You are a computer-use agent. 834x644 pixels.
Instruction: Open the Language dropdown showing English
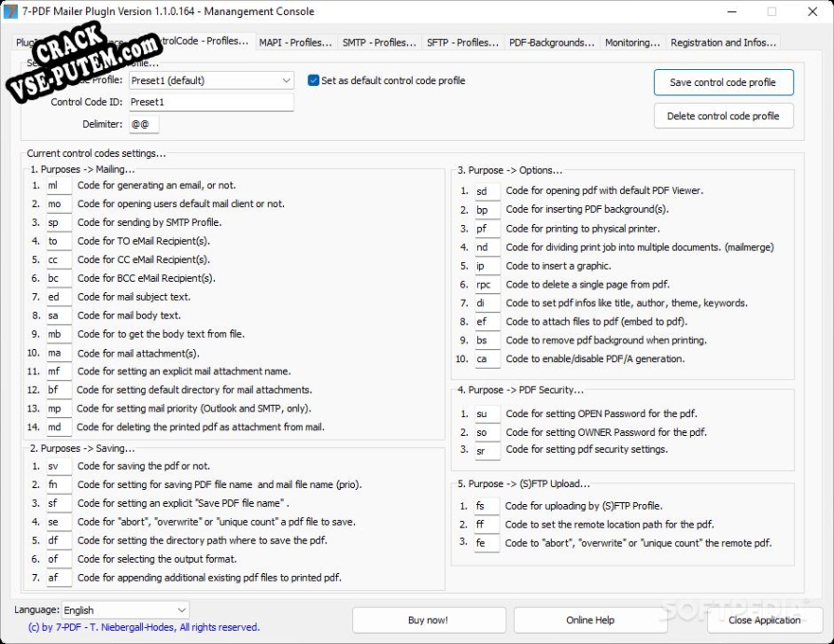[125, 610]
